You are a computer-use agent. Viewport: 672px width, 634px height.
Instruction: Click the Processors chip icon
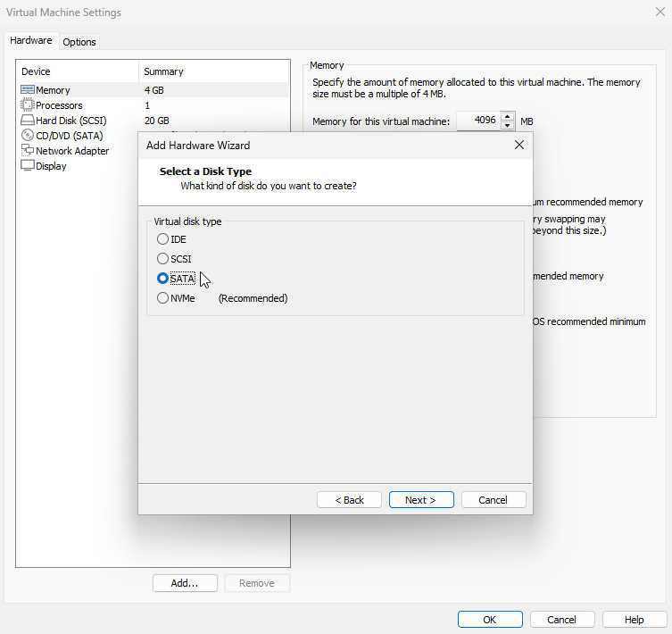click(x=28, y=105)
